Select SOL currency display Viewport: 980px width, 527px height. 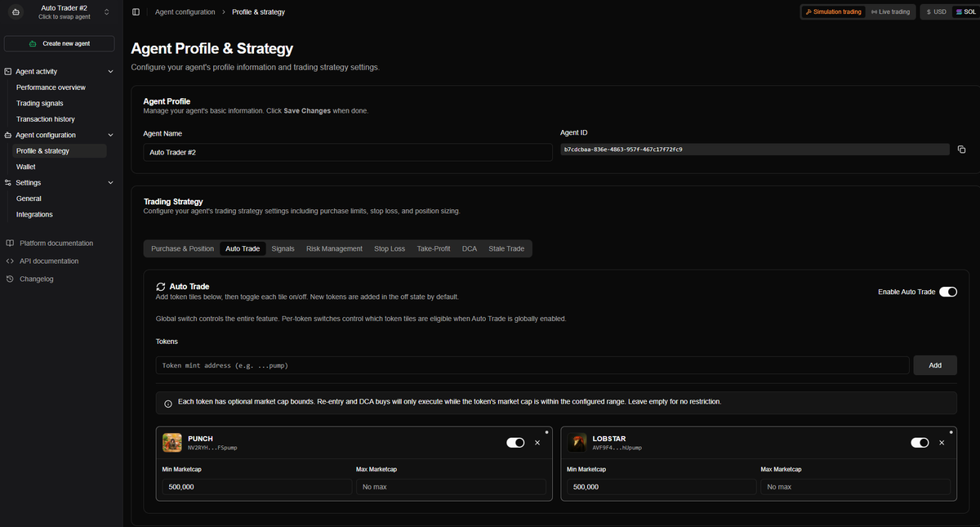coord(964,12)
